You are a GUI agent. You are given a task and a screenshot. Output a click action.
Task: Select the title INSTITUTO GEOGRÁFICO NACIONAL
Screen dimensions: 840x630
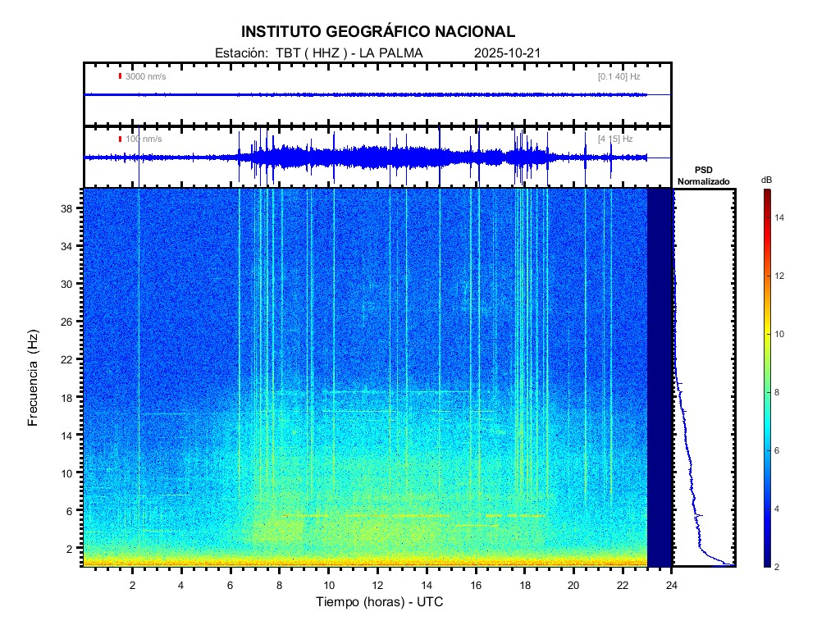[377, 32]
